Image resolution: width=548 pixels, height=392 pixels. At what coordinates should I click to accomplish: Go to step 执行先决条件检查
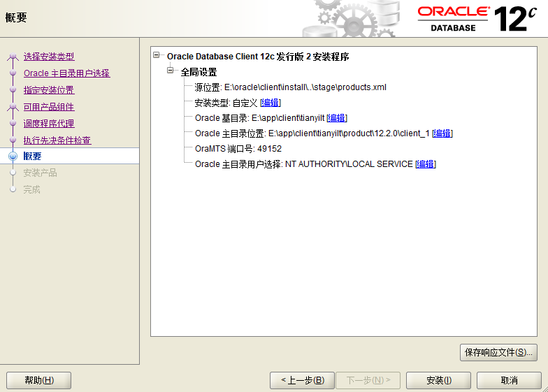click(57, 140)
